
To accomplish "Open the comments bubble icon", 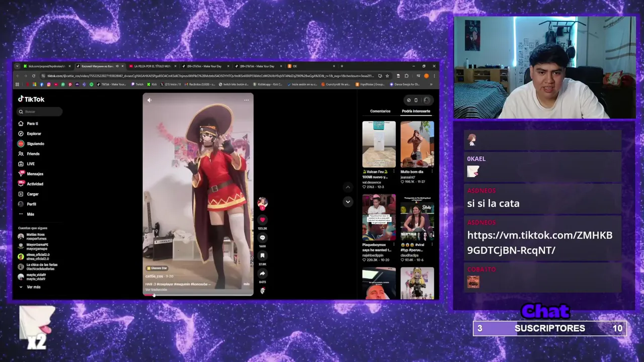I will coord(262,238).
